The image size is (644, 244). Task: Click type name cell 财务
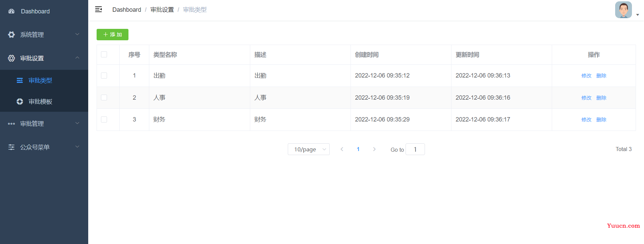pos(159,119)
